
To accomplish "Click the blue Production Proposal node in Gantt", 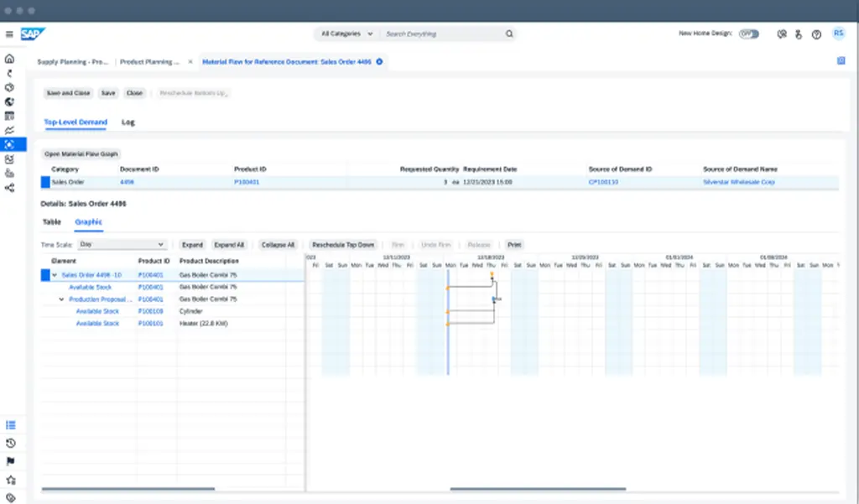I will click(494, 299).
